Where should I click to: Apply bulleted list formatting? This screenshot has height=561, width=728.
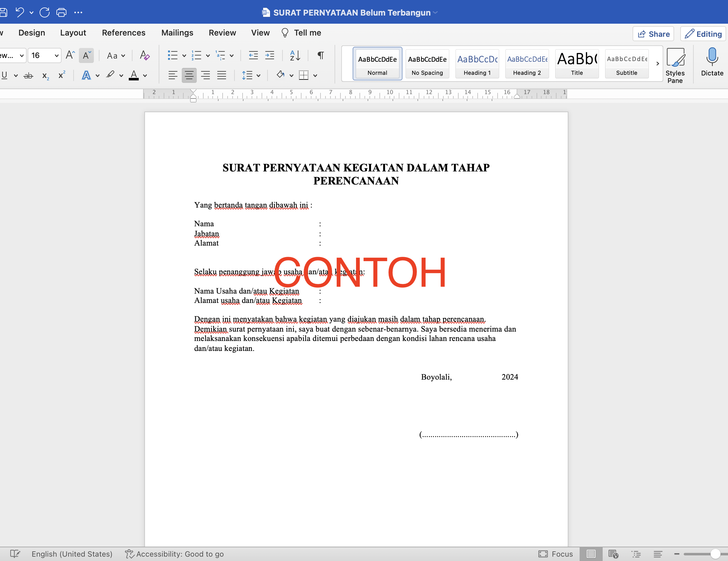172,55
